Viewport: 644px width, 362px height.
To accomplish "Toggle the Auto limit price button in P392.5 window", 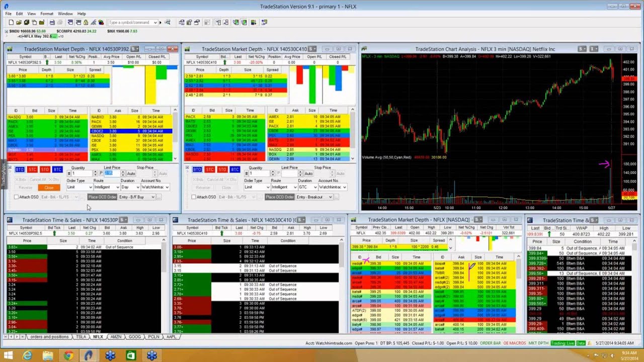I will click(131, 173).
